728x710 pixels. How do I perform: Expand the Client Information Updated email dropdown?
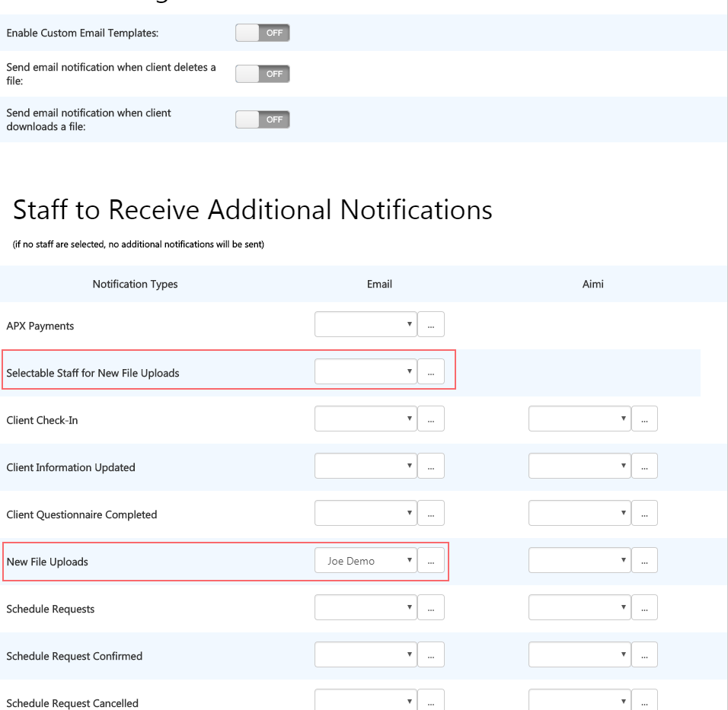(366, 466)
